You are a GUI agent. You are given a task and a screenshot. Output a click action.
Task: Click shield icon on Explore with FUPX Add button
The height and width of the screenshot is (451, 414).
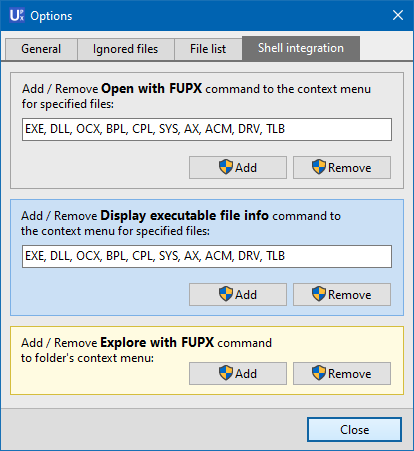pos(226,373)
